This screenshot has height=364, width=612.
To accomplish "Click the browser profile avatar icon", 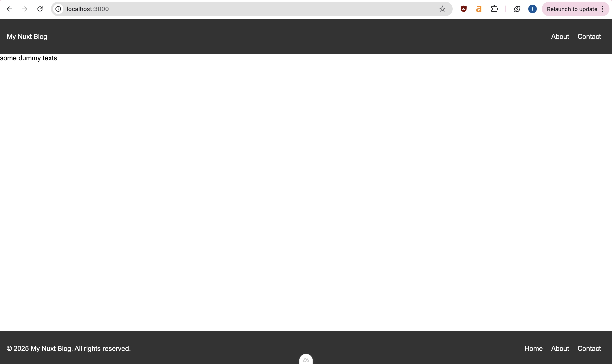I will [x=532, y=9].
